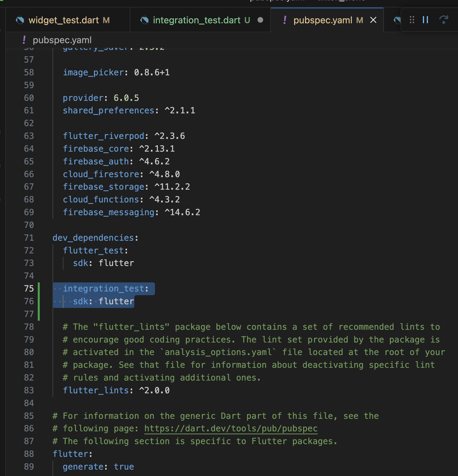Click line number 75 in the gutter

tap(29, 289)
